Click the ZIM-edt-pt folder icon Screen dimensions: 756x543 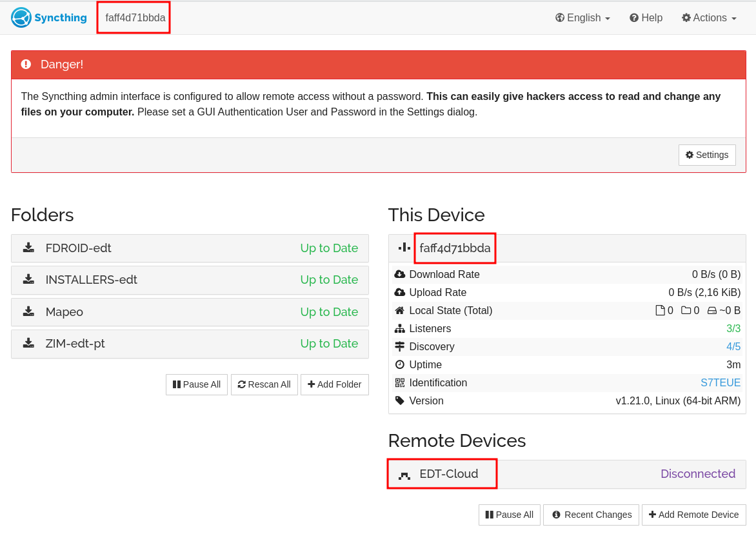pyautogui.click(x=28, y=343)
